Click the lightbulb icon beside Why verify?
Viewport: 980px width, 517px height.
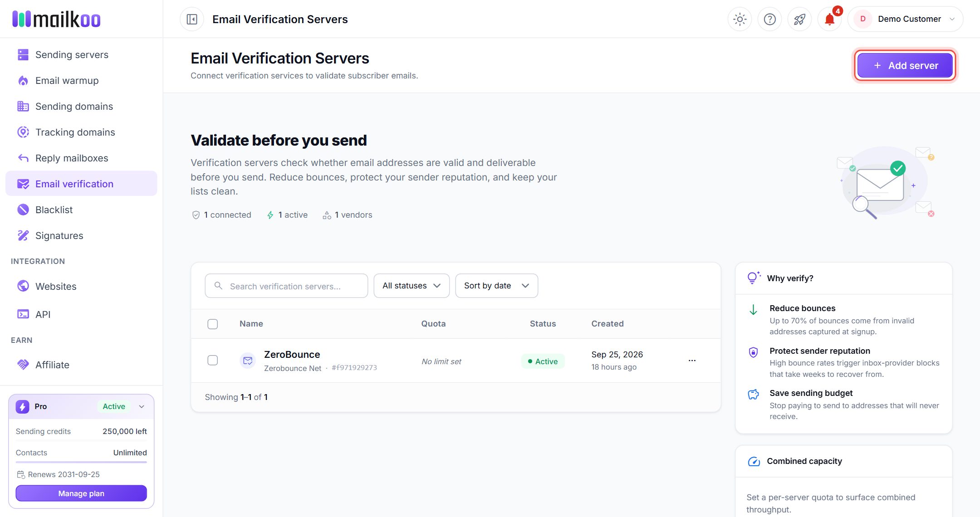click(x=754, y=278)
